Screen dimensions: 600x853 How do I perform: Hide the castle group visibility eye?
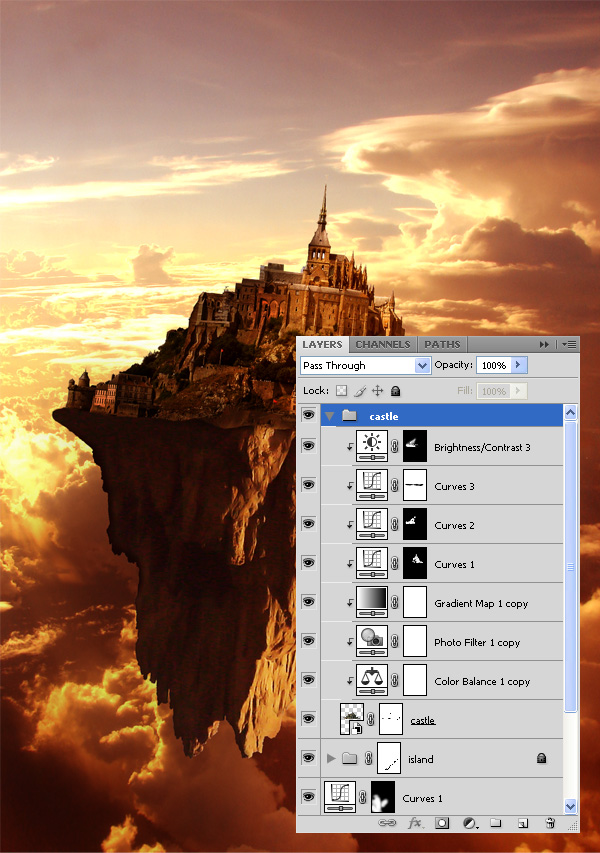(308, 415)
